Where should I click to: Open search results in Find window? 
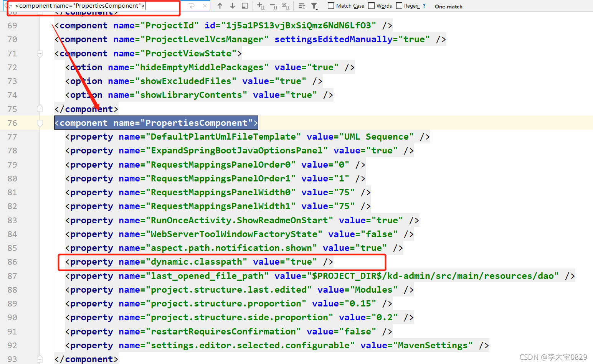[245, 6]
